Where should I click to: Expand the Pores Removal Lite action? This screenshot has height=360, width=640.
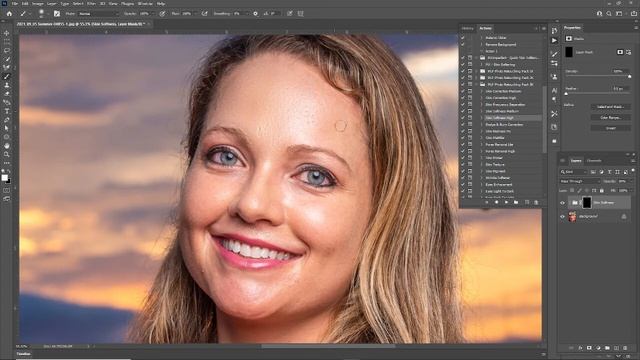coord(482,144)
